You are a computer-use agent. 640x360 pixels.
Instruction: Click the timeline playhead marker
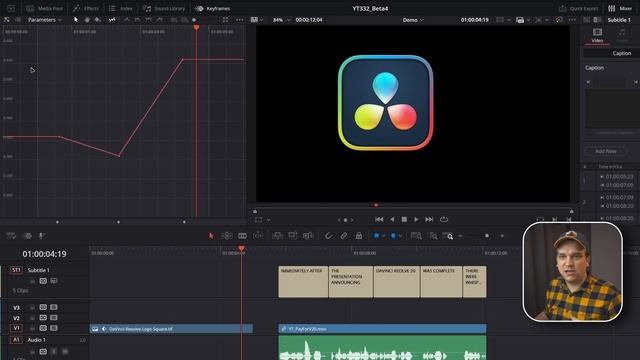pyautogui.click(x=241, y=249)
